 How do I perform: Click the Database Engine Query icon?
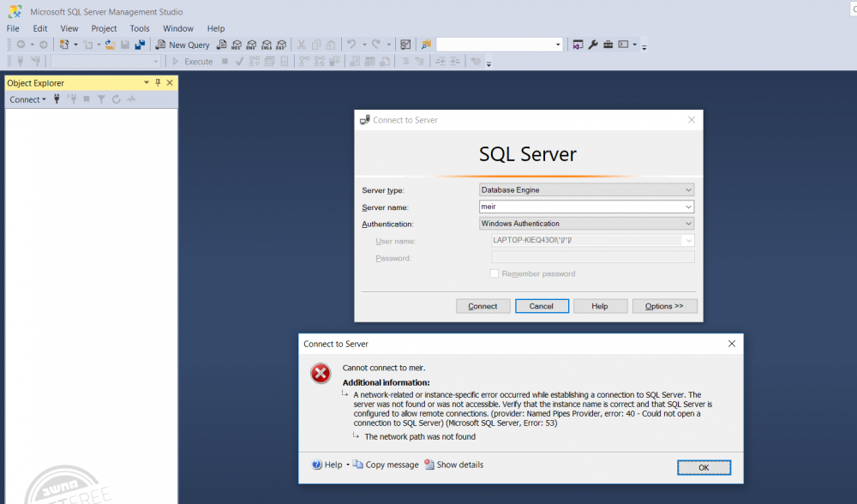pos(221,45)
